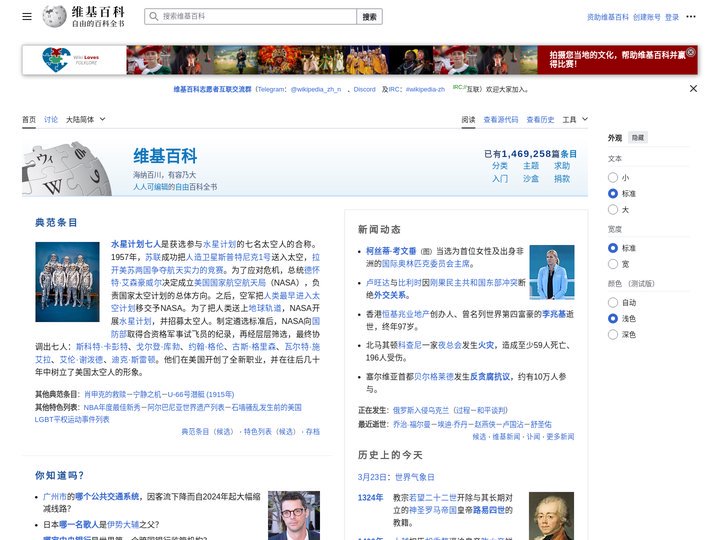Click the Wikipedia globe logo
The image size is (720, 540).
pyautogui.click(x=54, y=17)
